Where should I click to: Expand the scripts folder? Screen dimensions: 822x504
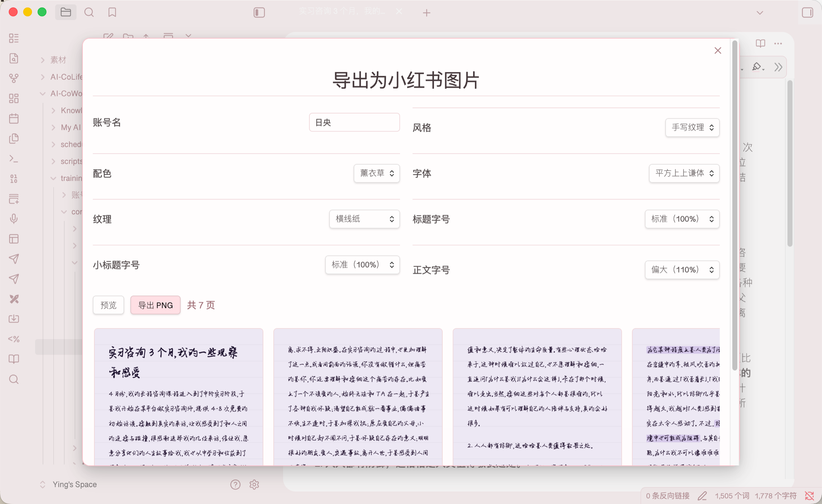53,161
